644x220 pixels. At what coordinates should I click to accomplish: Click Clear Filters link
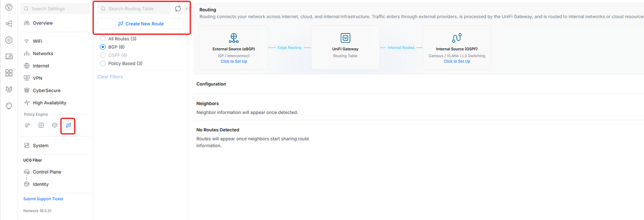110,77
